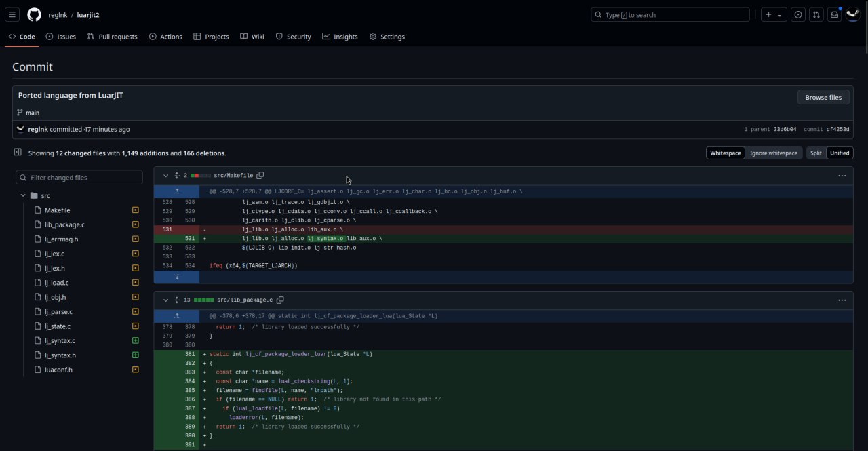Screen dimensions: 868x451
Task: Open the Insights tab
Action: 340,37
